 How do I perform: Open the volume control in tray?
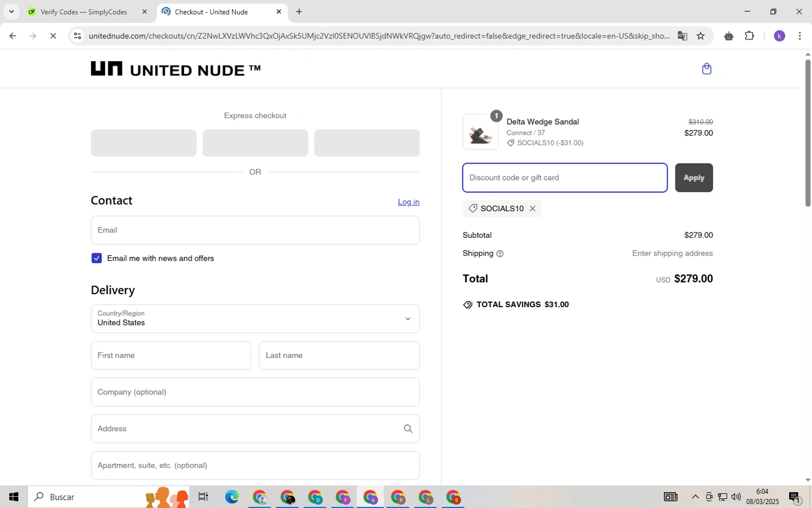pos(736,497)
